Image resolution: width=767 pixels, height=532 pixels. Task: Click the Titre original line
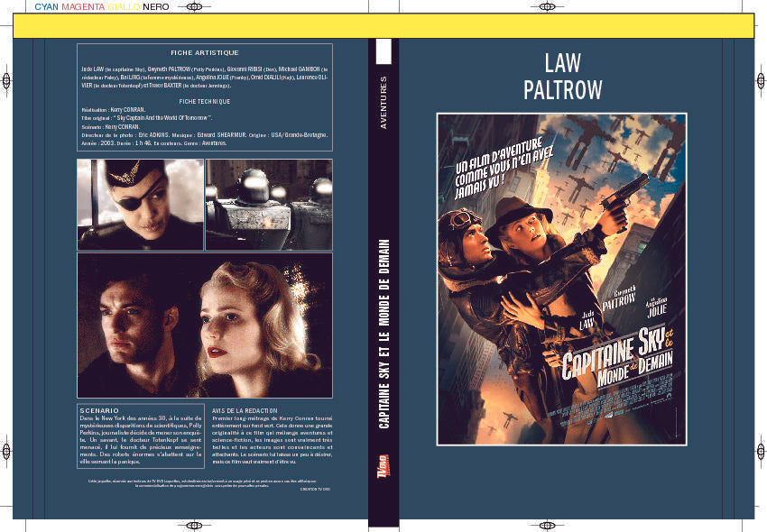click(x=146, y=118)
